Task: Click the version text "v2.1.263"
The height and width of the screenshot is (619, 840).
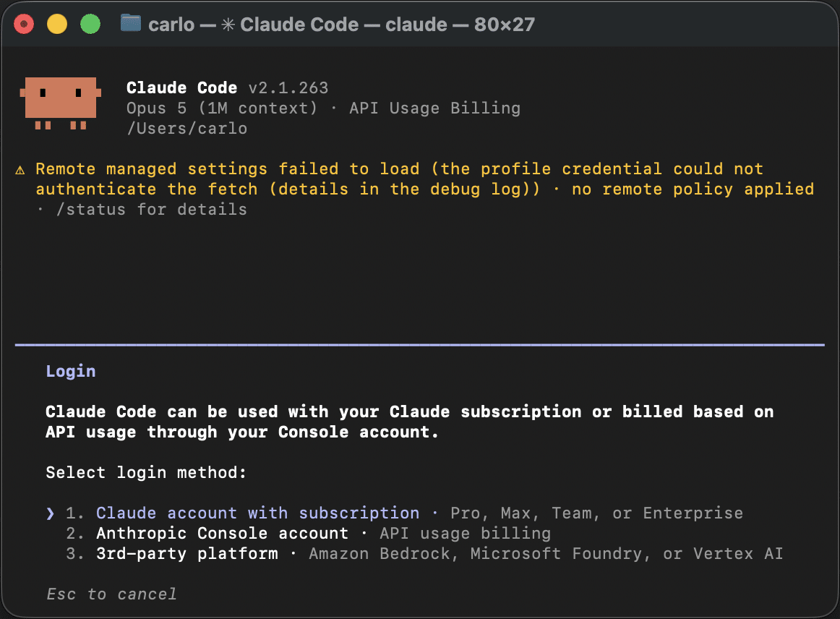Action: coord(288,88)
